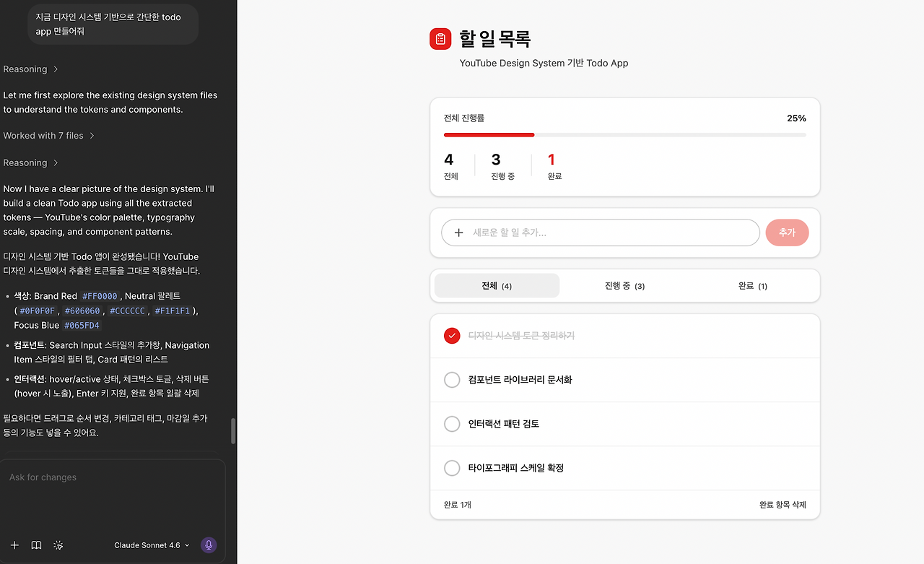Mark 인터랙션 패턴 검토 as complete
This screenshot has height=564, width=924.
pos(452,424)
